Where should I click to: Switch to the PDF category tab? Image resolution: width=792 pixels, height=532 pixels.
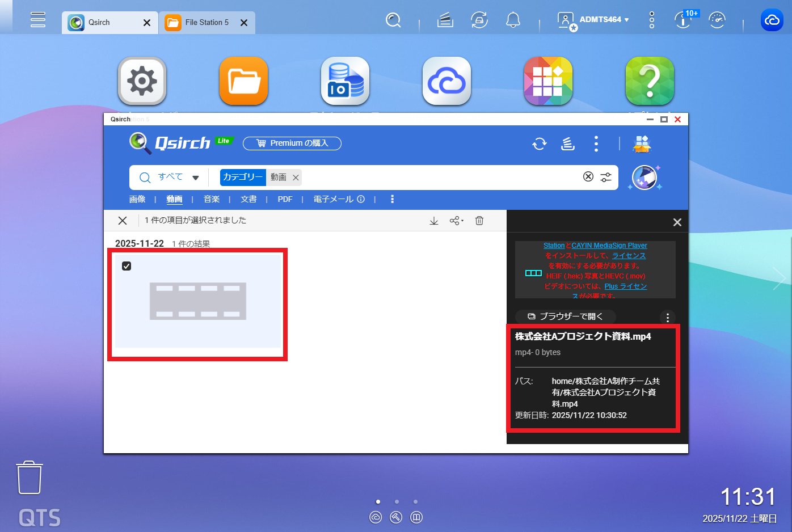[285, 199]
